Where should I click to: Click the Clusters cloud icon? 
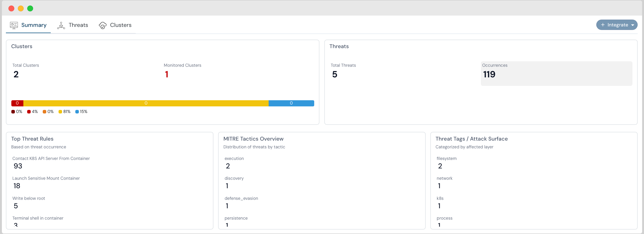(102, 25)
